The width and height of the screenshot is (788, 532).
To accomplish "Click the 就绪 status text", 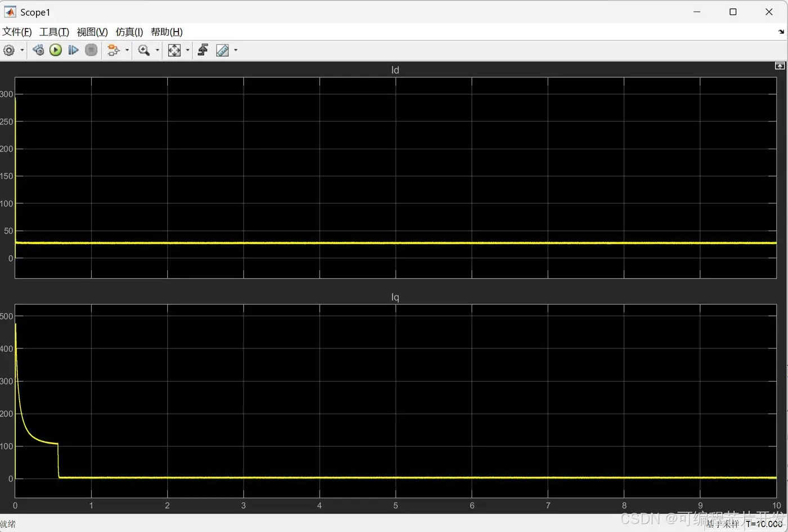I will (x=8, y=524).
